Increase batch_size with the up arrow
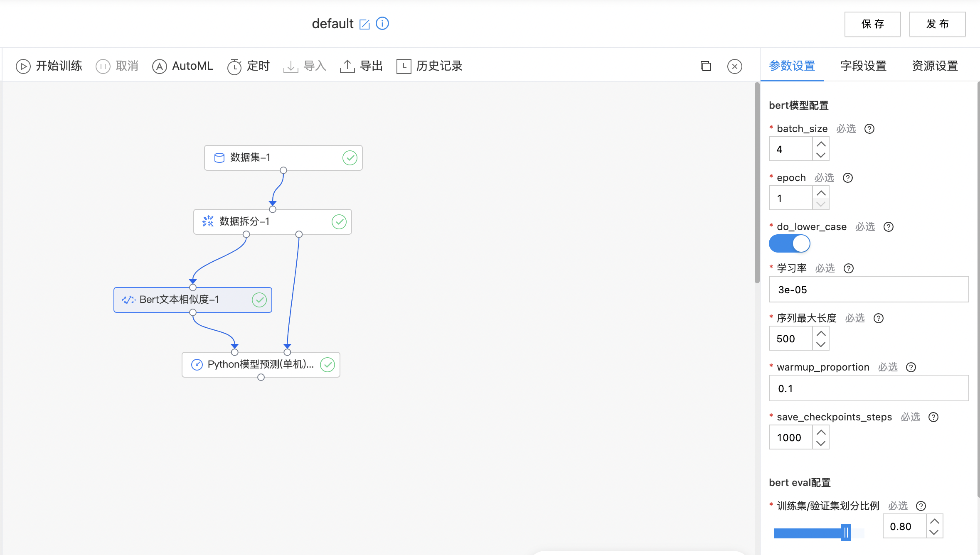The height and width of the screenshot is (555, 980). [821, 144]
